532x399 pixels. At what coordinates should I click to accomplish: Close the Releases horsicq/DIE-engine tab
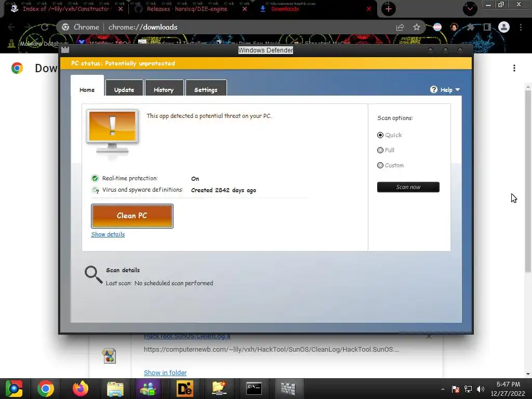[x=245, y=9]
